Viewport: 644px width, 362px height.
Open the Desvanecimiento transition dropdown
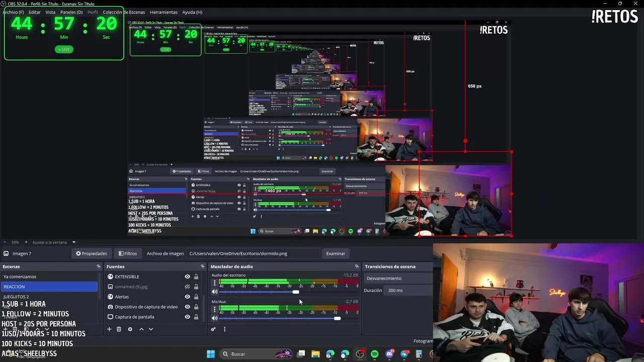[x=398, y=278]
